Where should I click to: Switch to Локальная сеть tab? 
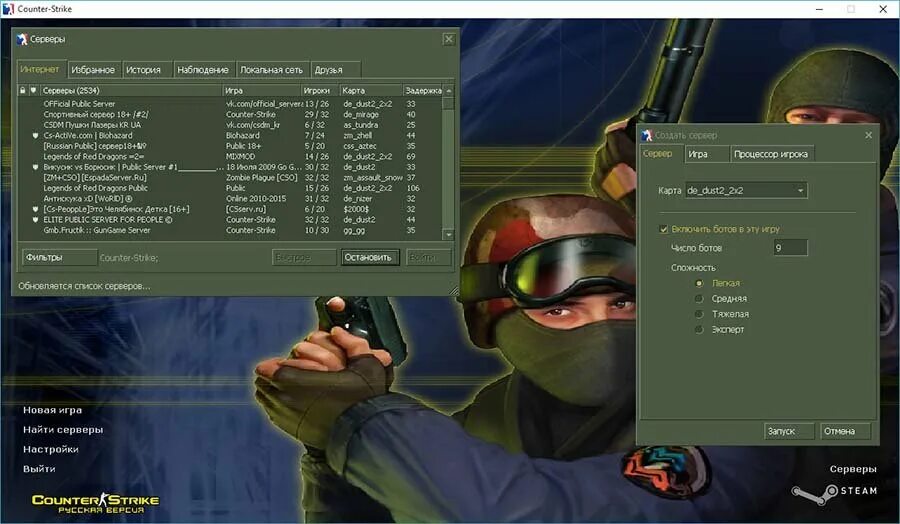[x=271, y=69]
